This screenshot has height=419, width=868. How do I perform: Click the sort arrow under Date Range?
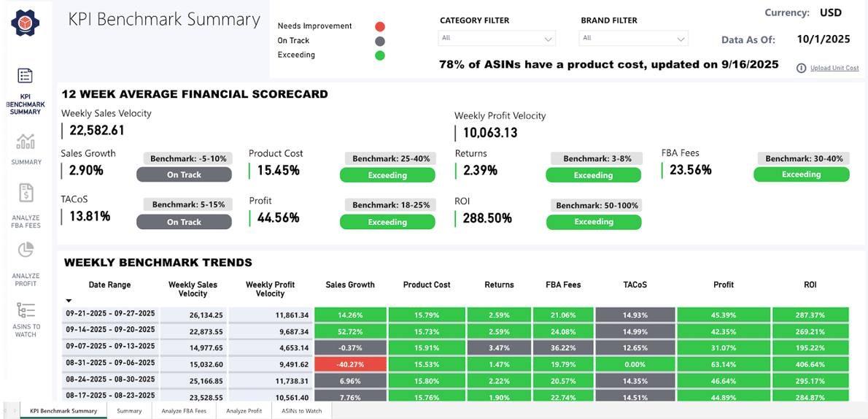pyautogui.click(x=69, y=301)
